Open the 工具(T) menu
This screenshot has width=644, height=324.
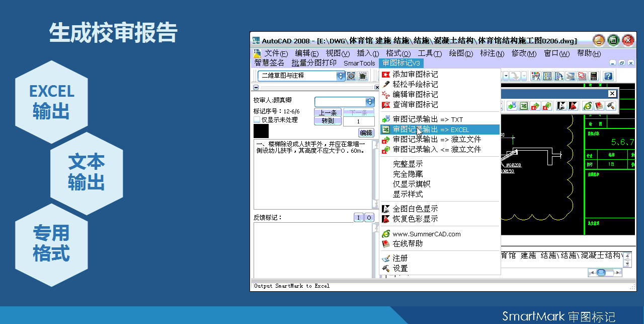(x=430, y=53)
